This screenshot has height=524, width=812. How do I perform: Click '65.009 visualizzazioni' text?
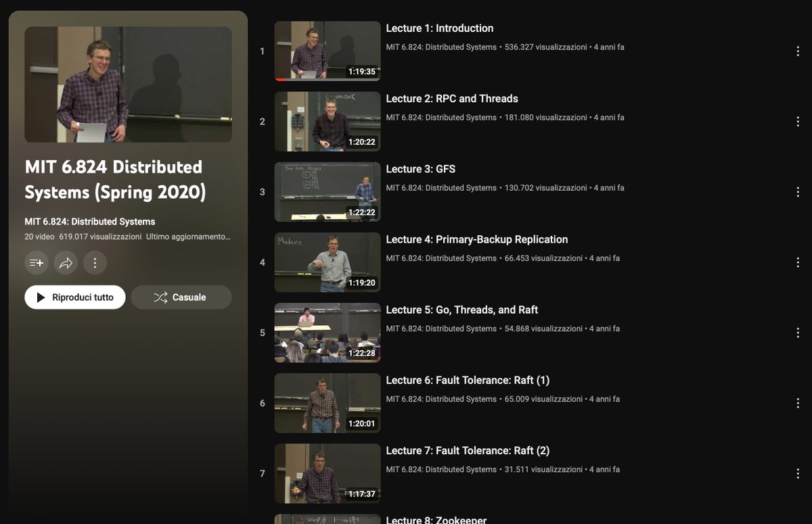pos(543,399)
